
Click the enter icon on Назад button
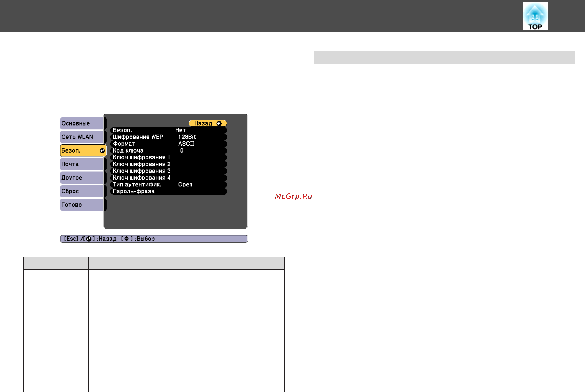[x=219, y=123]
